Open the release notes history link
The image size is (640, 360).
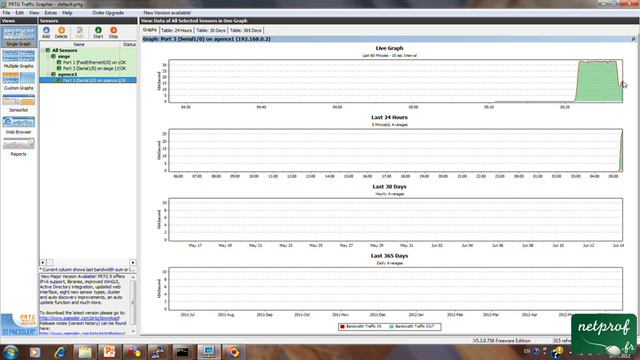point(82,333)
